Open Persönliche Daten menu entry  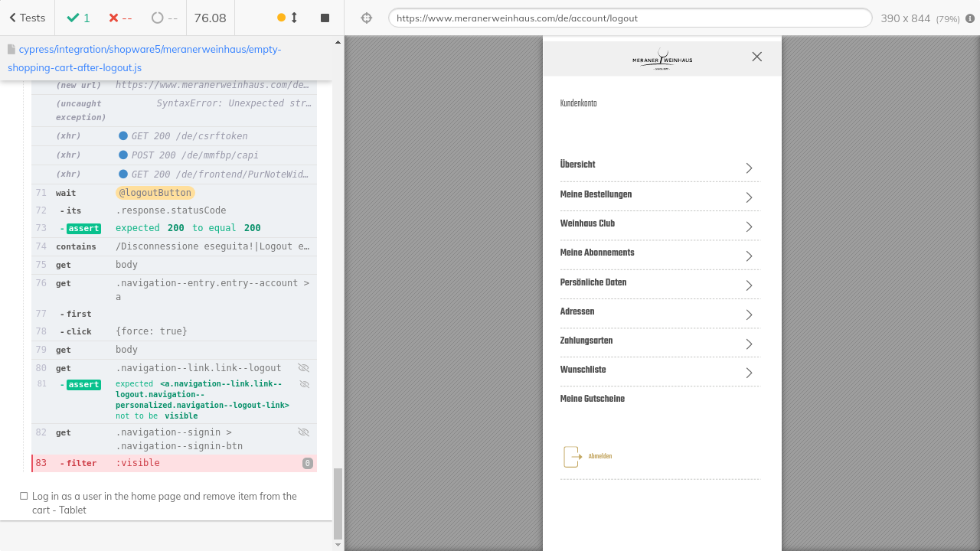[593, 282]
